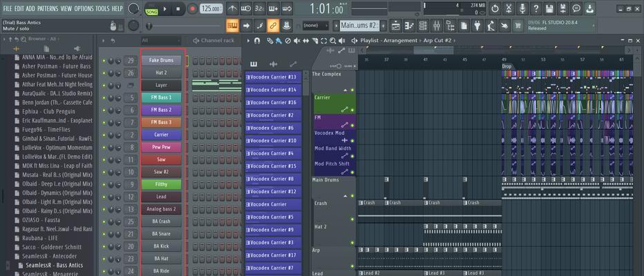This screenshot has height=276, width=644.
Task: Select the Mute tool in Playlist
Action: pos(296,41)
